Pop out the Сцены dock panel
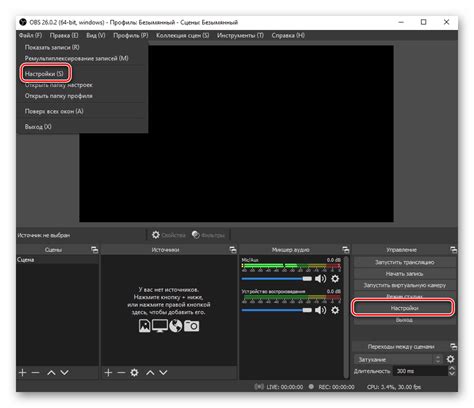The image size is (474, 408). (95, 250)
